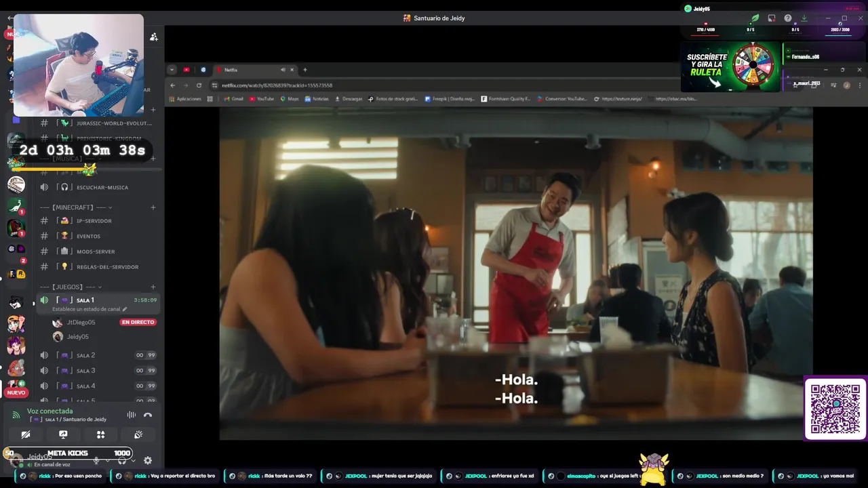Open Chrome three-dot menu
The width and height of the screenshot is (868, 488).
[859, 85]
